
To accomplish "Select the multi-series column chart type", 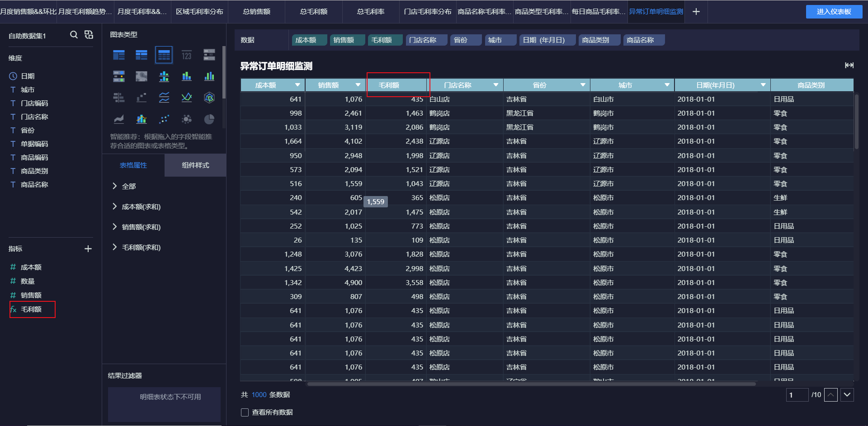I will (209, 76).
